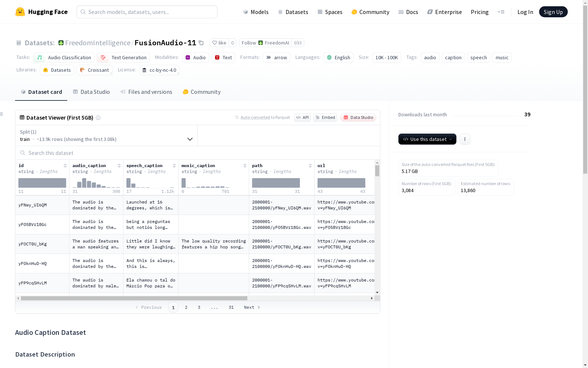The image size is (588, 368).
Task: Click the caption tag
Action: point(453,57)
